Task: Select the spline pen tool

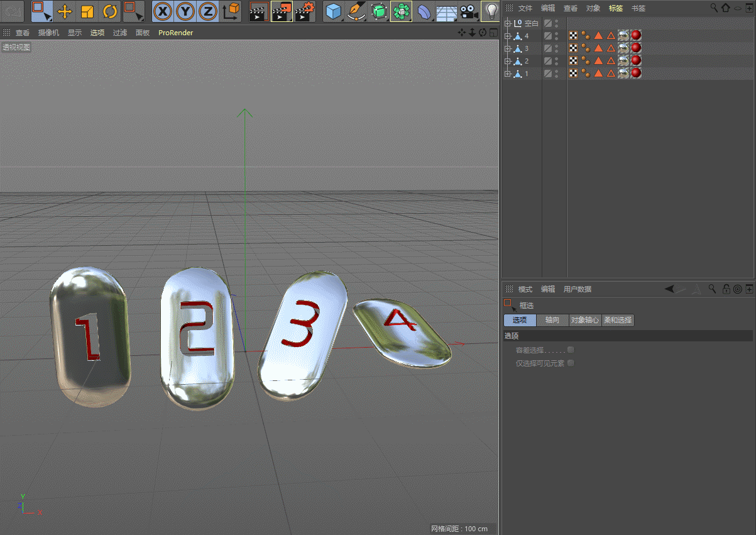Action: [x=356, y=11]
